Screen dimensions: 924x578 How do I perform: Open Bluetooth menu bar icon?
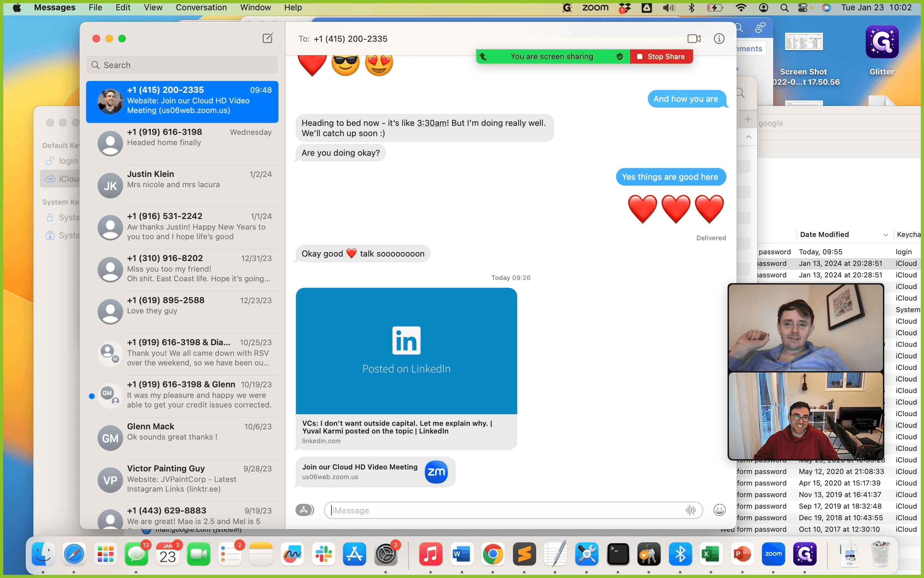691,8
